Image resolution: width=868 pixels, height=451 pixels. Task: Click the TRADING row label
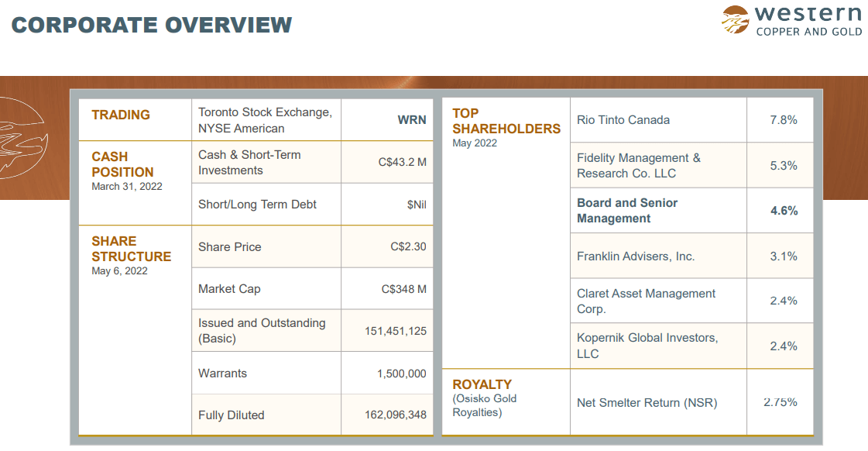[121, 115]
